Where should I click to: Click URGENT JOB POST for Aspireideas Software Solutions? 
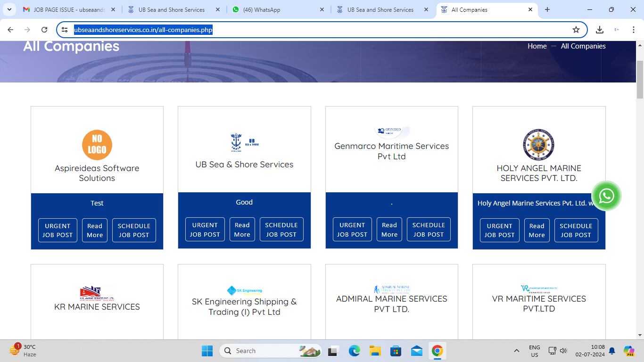coord(58,230)
